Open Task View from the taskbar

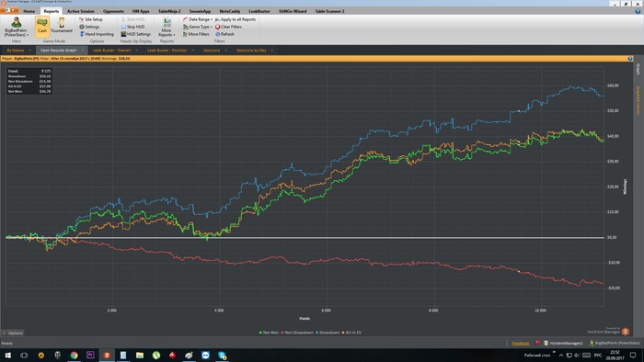pyautogui.click(x=24, y=355)
